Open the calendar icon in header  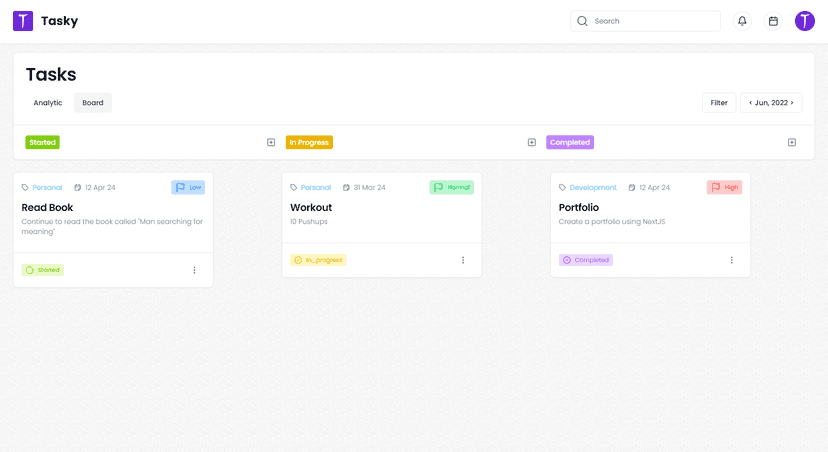[773, 21]
